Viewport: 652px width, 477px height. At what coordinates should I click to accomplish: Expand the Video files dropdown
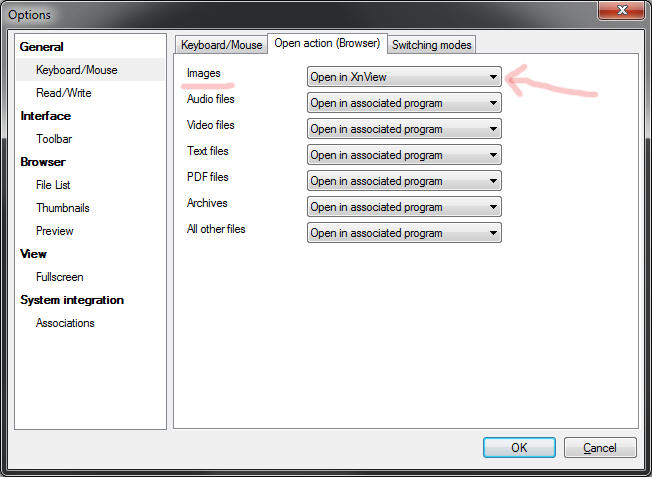(403, 129)
